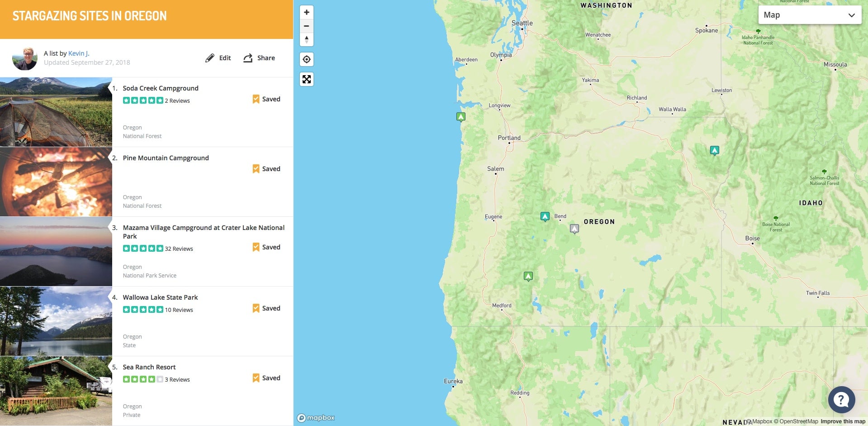Open Soda Creek Campground listing
Screen dimensions: 868x426
[x=161, y=88]
